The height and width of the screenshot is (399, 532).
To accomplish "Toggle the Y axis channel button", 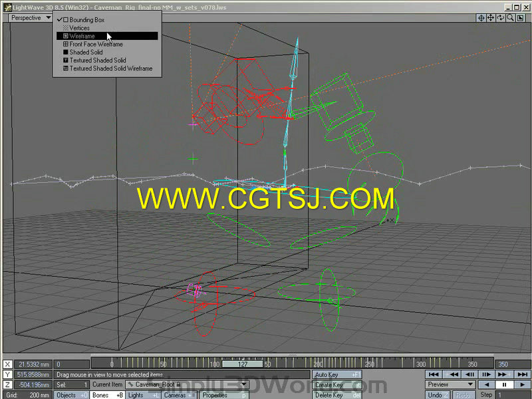I will click(x=7, y=374).
